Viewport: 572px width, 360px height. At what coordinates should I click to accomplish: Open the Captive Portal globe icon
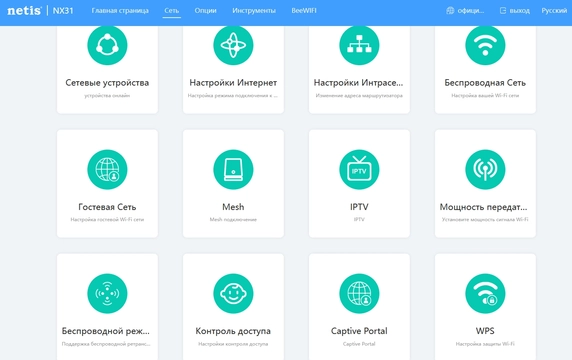(x=359, y=294)
